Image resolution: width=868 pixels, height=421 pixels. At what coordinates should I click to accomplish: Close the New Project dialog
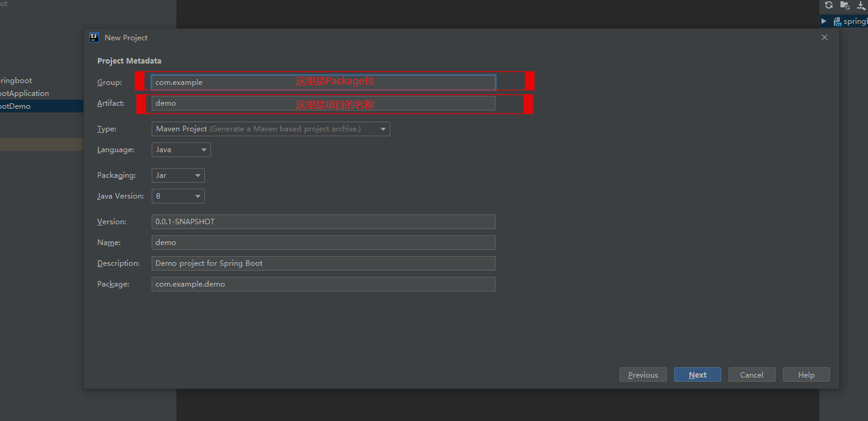tap(825, 37)
